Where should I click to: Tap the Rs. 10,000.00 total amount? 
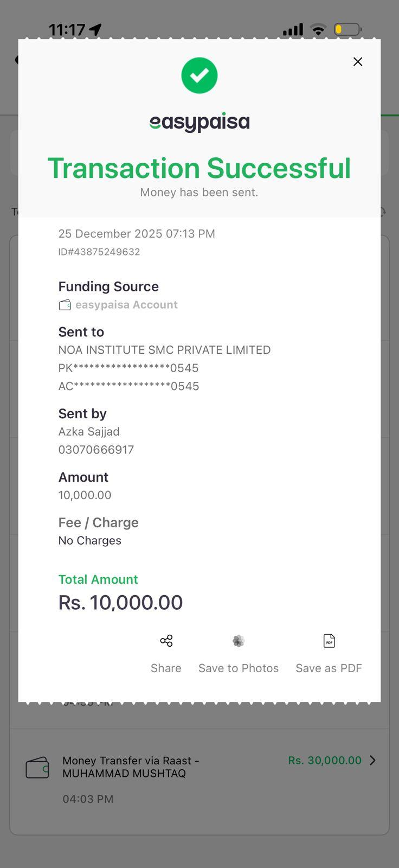pos(120,603)
